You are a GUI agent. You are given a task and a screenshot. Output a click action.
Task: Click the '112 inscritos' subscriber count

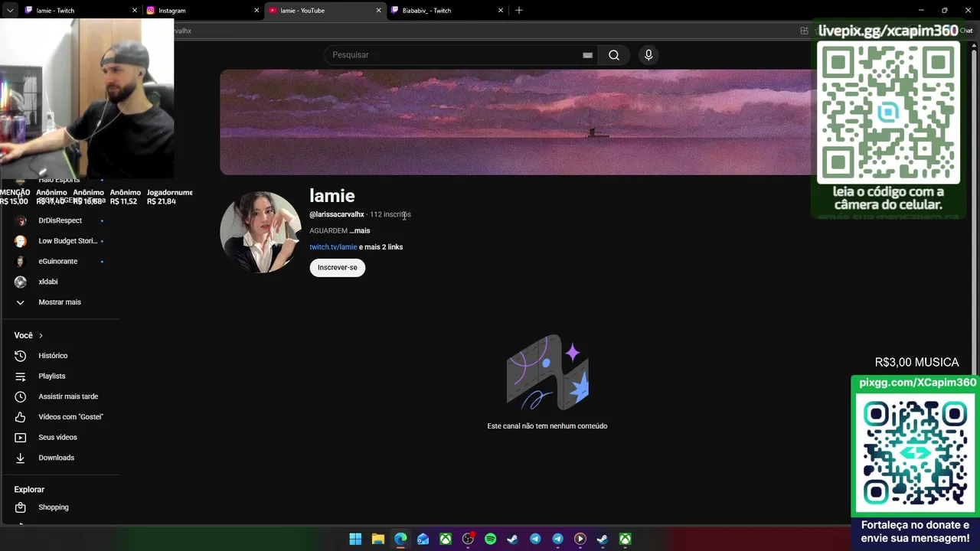(390, 214)
